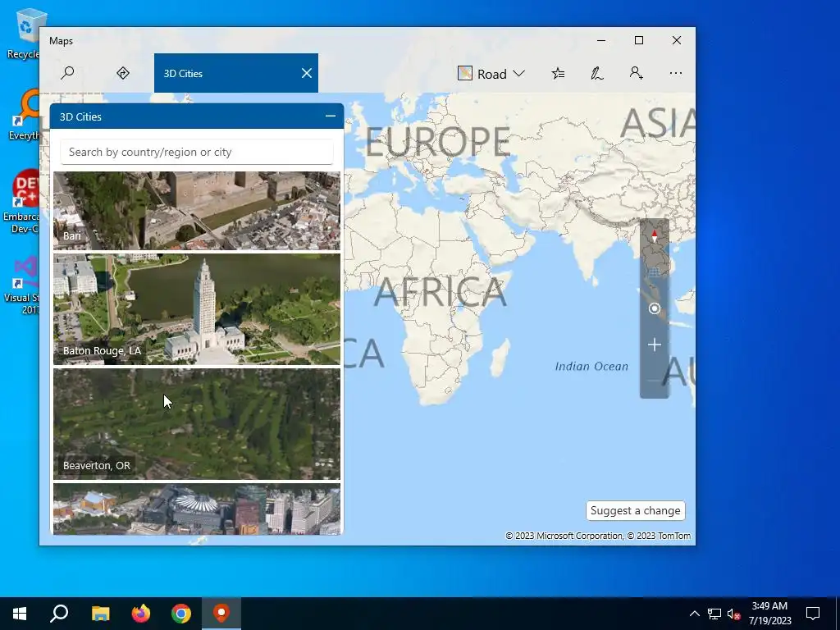840x630 pixels.
Task: Activate the Windows Ink pen tool
Action: [x=597, y=73]
